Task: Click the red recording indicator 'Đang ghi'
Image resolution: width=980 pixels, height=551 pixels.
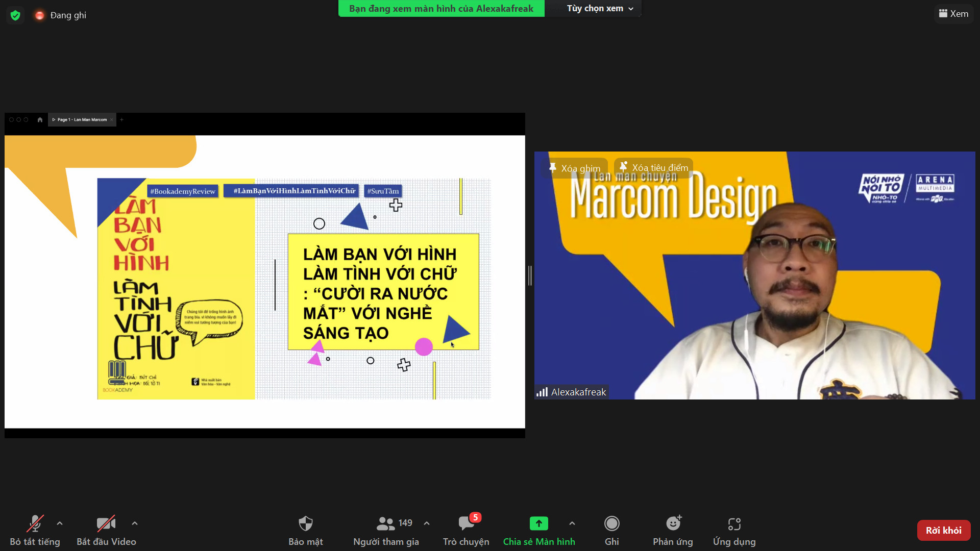Action: [61, 15]
